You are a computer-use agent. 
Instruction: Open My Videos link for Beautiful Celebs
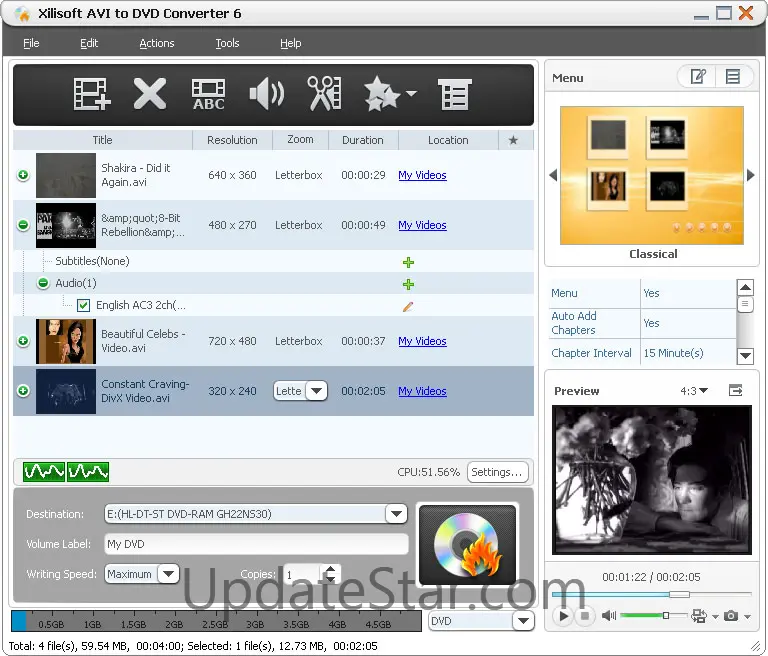[422, 341]
